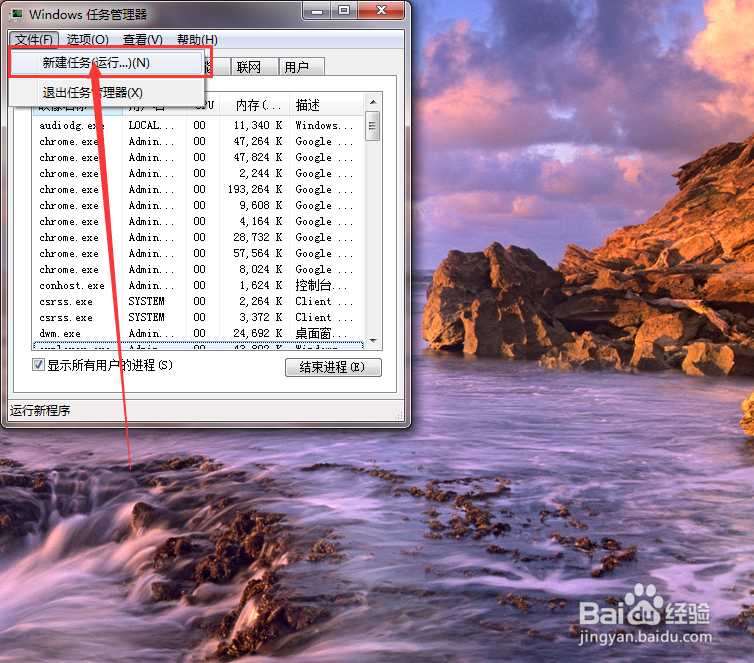Select chrome.exe process using 47,264 K
754x663 pixels.
tap(198, 141)
